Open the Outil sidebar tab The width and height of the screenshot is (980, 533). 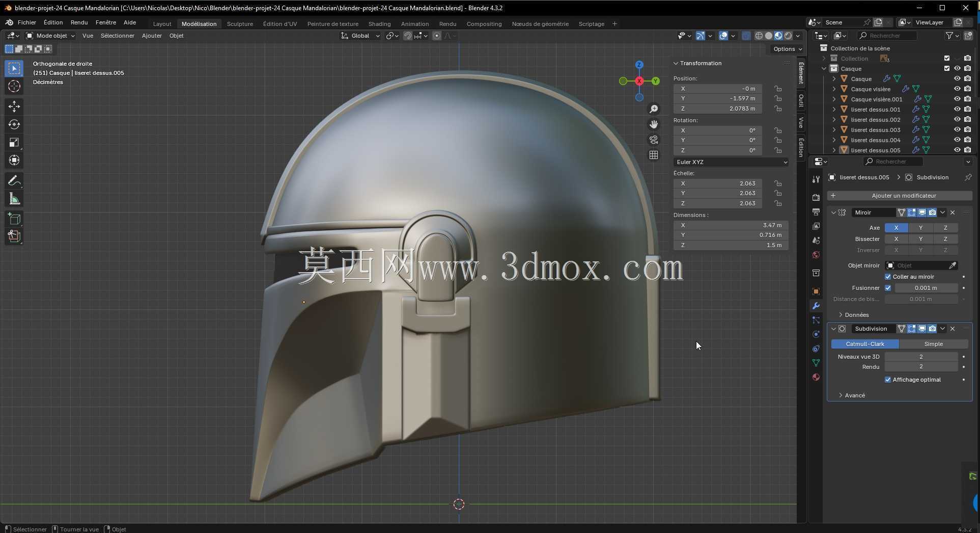pyautogui.click(x=801, y=101)
